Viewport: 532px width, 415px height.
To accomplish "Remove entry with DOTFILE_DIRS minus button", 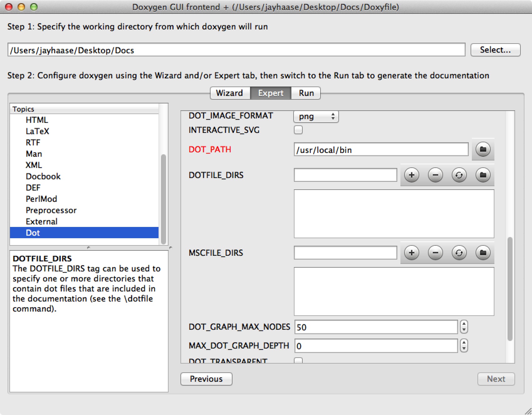I will [x=435, y=175].
